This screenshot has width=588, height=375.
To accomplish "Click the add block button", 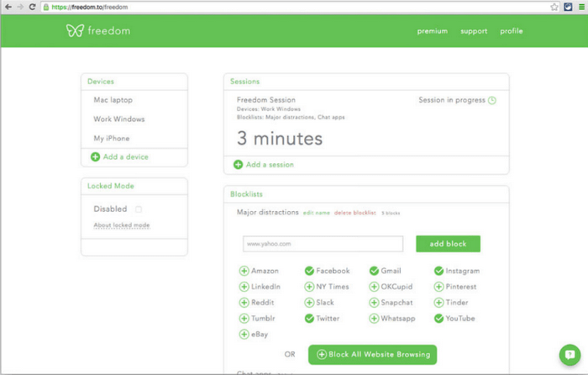I will pos(448,244).
